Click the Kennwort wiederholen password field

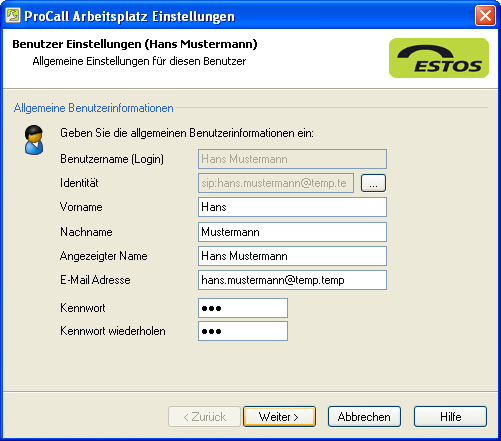click(243, 331)
